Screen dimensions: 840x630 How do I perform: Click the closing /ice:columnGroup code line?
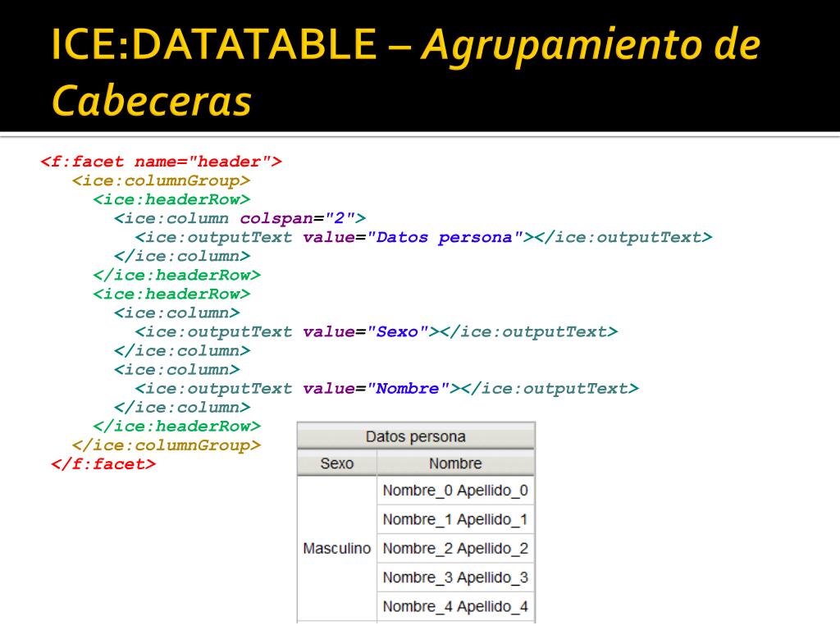(x=167, y=445)
